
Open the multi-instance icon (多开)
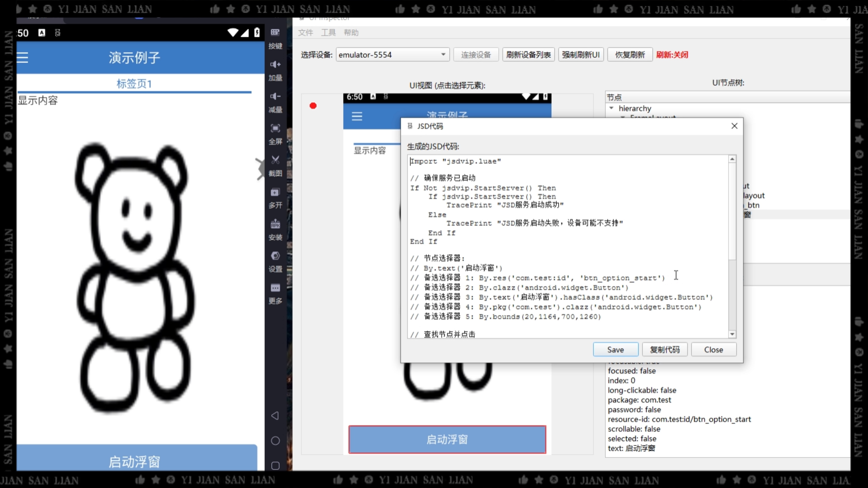275,192
